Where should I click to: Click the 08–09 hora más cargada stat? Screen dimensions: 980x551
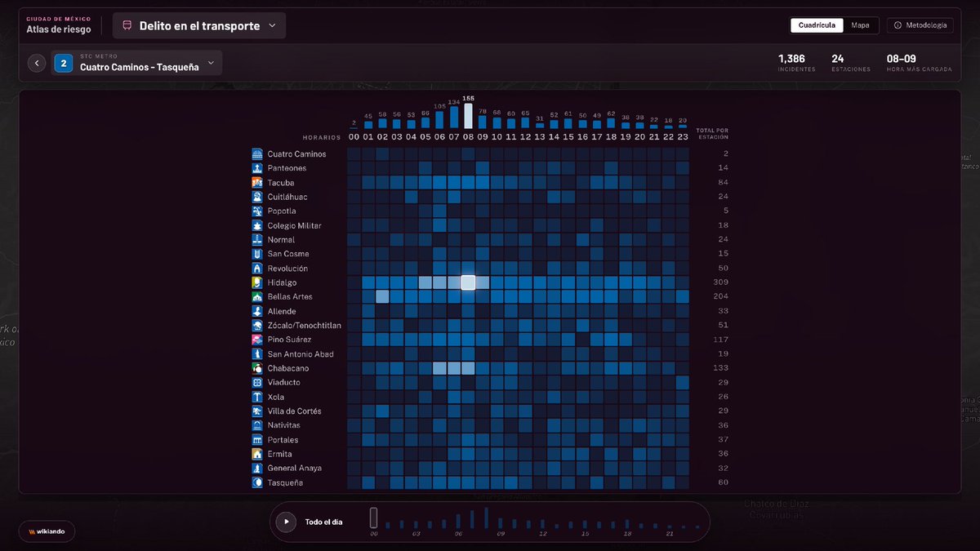click(x=919, y=63)
